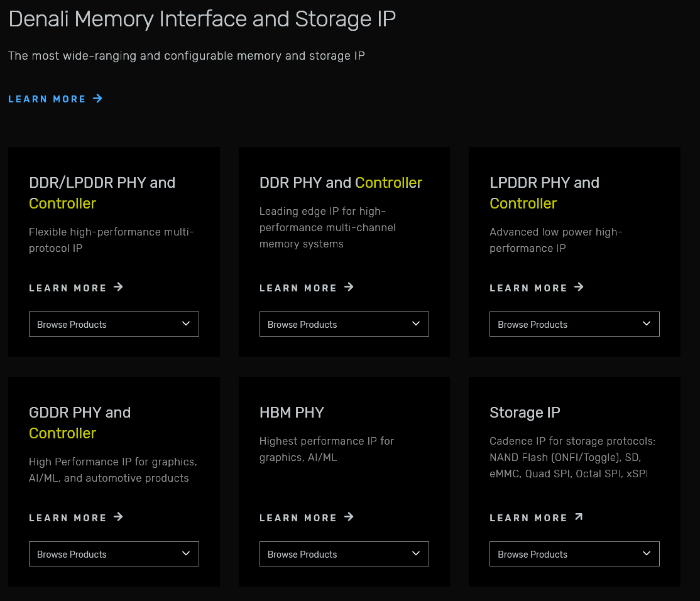Viewport: 700px width, 601px height.
Task: Click Learn More arrow in HBM PHY card
Action: (349, 517)
